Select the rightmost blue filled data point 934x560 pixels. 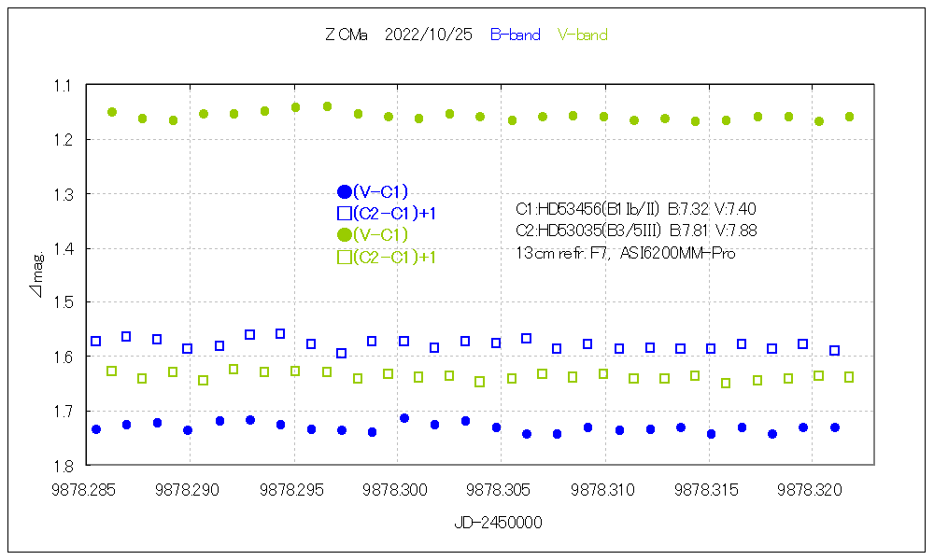[x=834, y=427]
